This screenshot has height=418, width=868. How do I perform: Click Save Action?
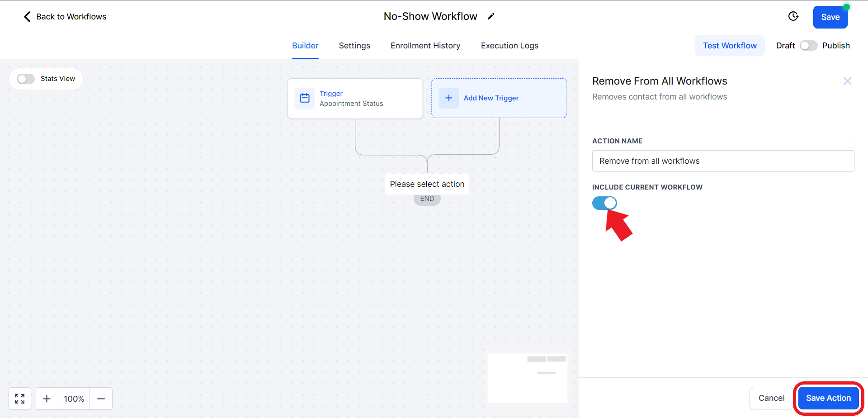pyautogui.click(x=828, y=398)
